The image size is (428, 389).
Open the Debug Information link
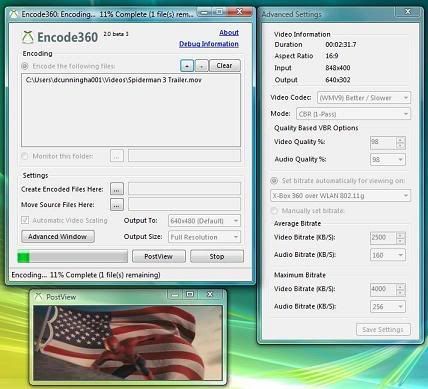209,44
